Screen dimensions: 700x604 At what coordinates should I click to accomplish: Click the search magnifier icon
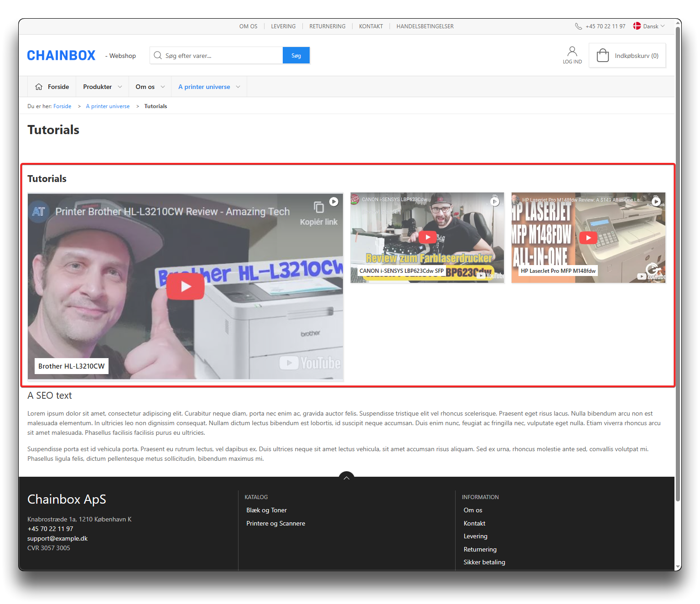[158, 56]
